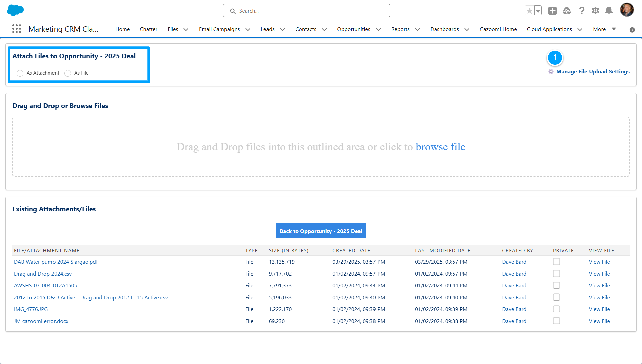Open the Notifications bell icon

(x=609, y=11)
